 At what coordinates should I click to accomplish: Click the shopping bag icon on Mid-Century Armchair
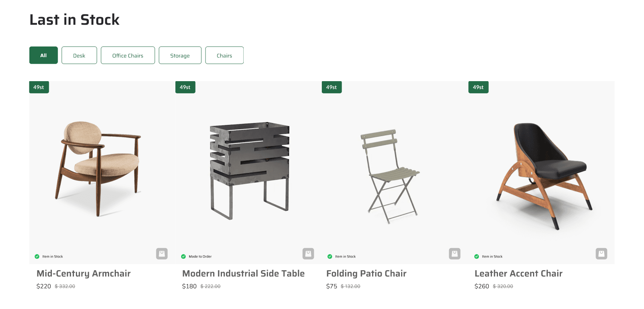pos(162,253)
